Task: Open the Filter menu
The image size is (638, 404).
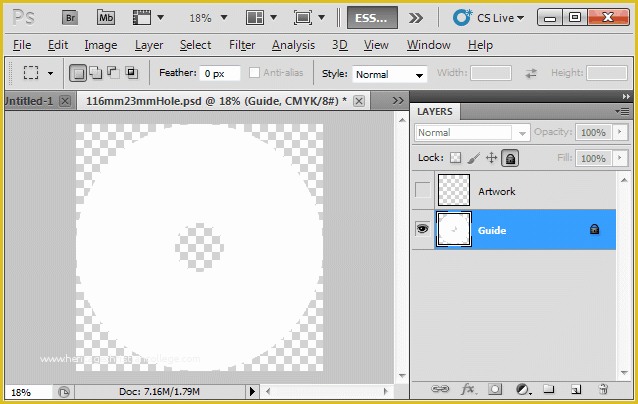Action: coord(242,45)
